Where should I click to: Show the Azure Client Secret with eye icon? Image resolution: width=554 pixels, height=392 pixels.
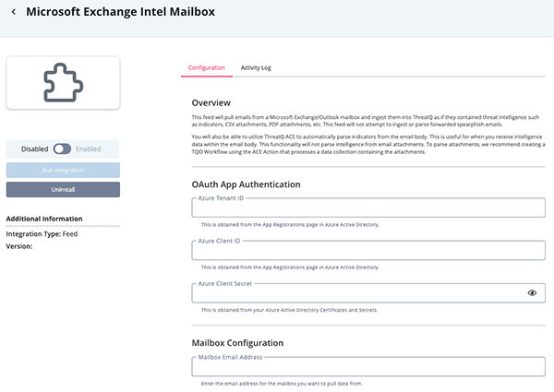tap(532, 293)
